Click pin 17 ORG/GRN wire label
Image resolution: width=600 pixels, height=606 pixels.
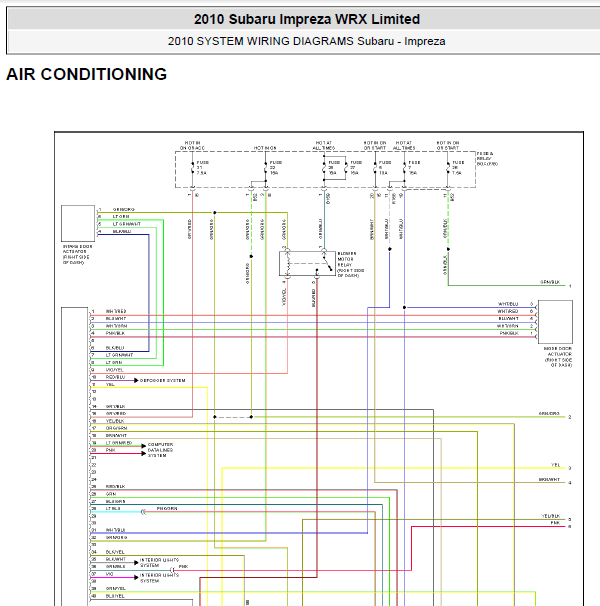[116, 428]
